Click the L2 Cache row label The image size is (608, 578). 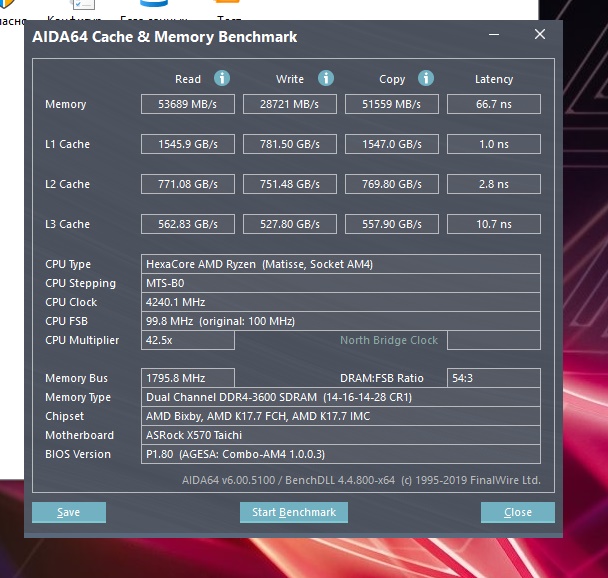67,184
